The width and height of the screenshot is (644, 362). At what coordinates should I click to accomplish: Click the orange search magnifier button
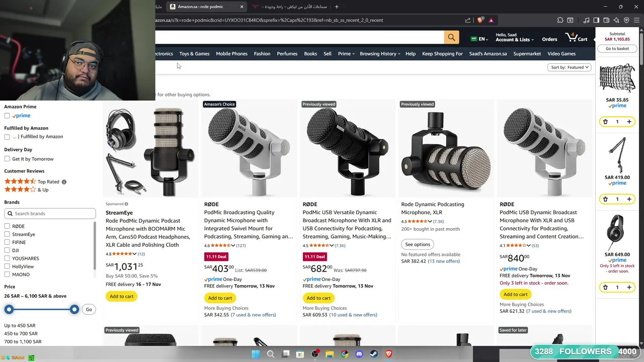(451, 37)
